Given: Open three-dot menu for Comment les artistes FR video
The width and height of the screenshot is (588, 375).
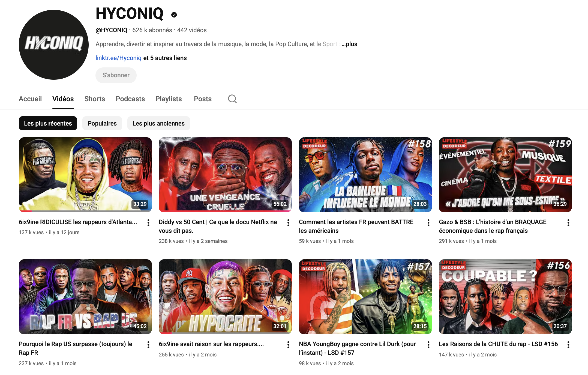Looking at the screenshot, I should (428, 223).
